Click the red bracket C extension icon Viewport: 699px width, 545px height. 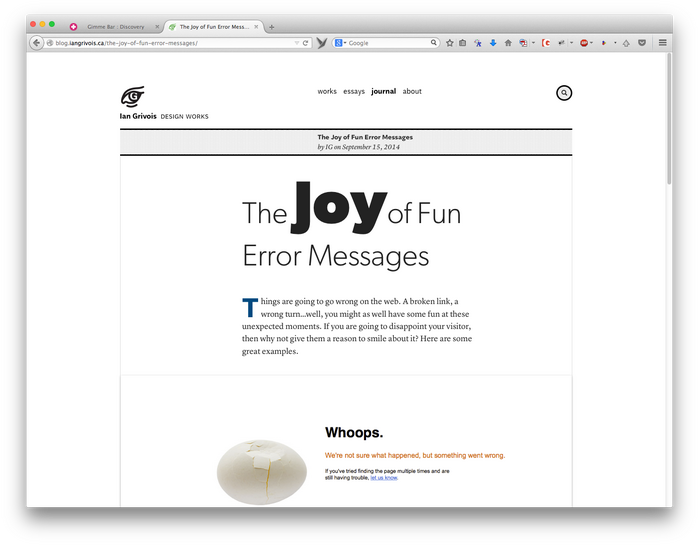pyautogui.click(x=546, y=43)
